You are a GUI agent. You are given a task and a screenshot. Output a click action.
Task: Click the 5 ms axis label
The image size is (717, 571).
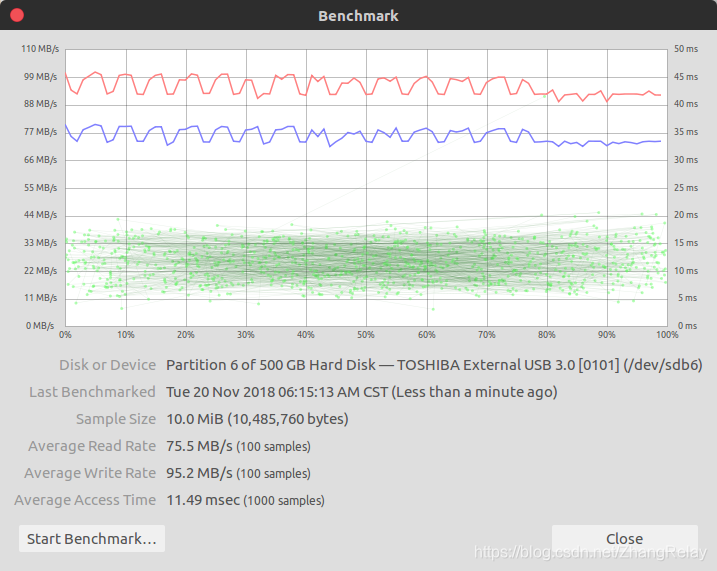688,298
